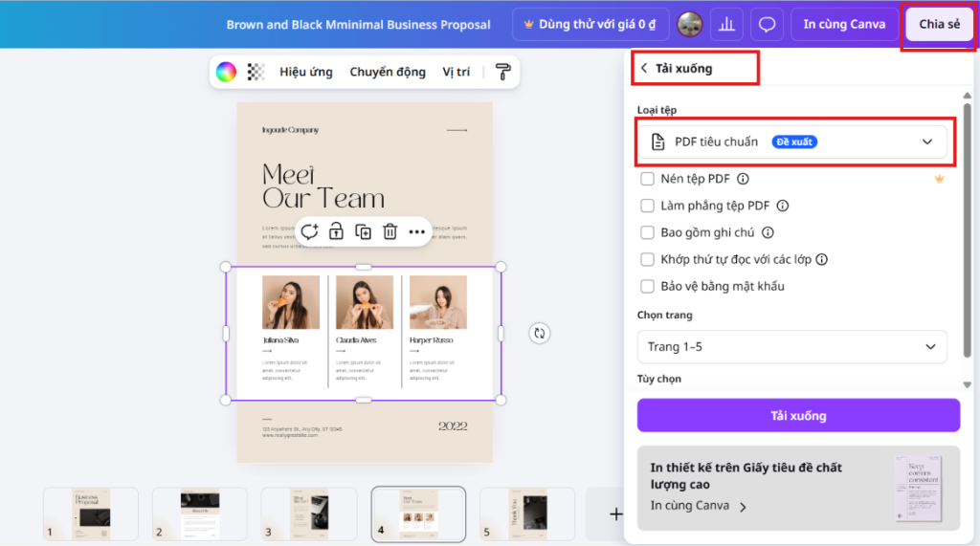Click info icon next to Làm phẳng tệp PDF
The width and height of the screenshot is (980, 546).
(x=783, y=206)
